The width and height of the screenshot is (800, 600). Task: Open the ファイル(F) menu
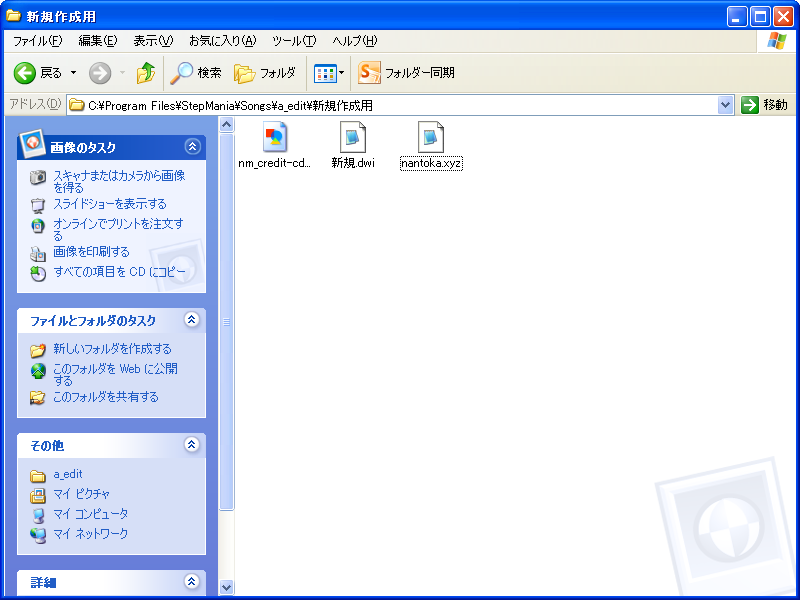tap(37, 41)
